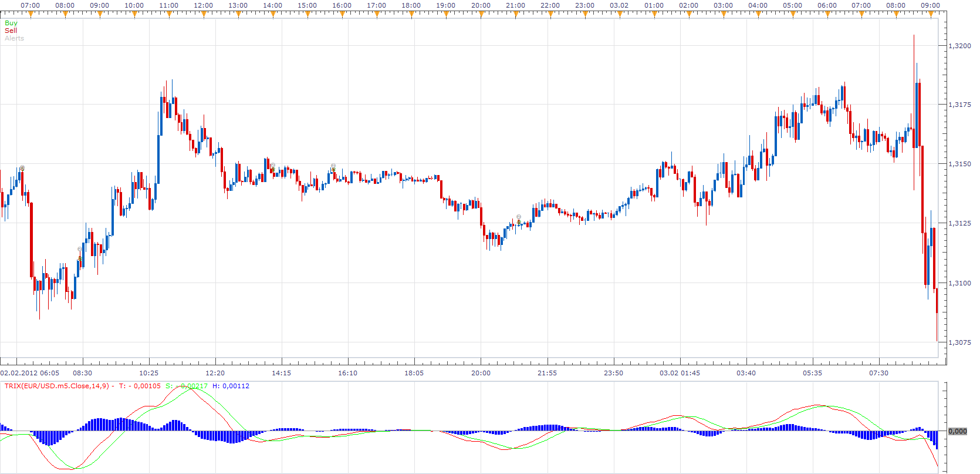Select the orange 03.02 date marker
This screenshot has height=474, width=980.
tap(620, 14)
